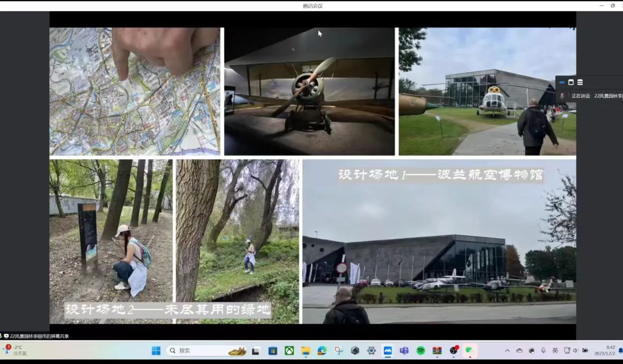This screenshot has width=623, height=364.
Task: Open the Windows Start menu
Action: (x=156, y=351)
